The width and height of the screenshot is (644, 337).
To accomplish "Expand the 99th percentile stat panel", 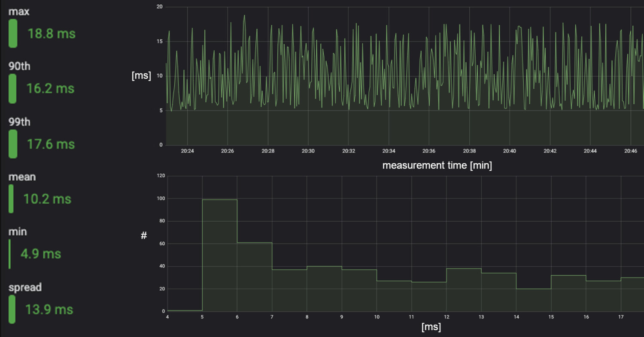I will pyautogui.click(x=19, y=121).
